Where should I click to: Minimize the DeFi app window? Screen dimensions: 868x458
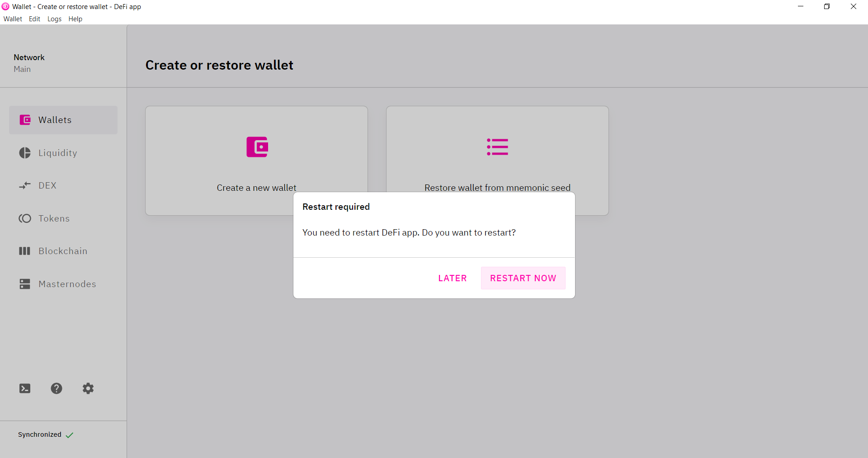tap(801, 6)
